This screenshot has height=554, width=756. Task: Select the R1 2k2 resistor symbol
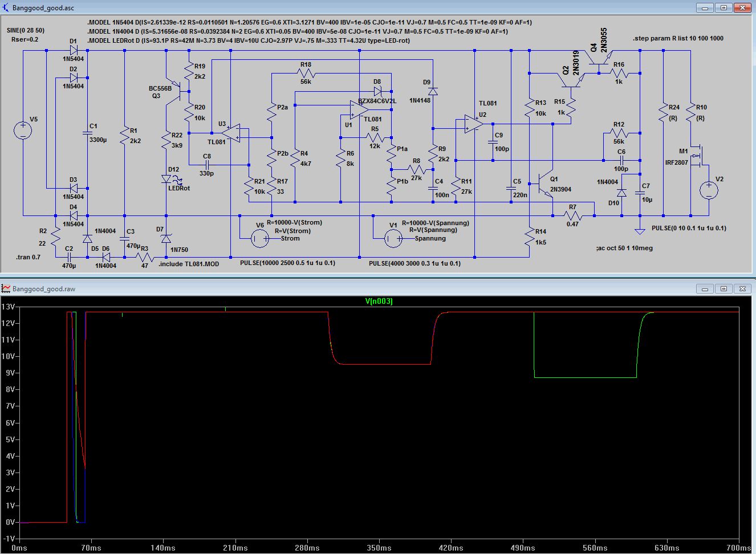click(125, 136)
